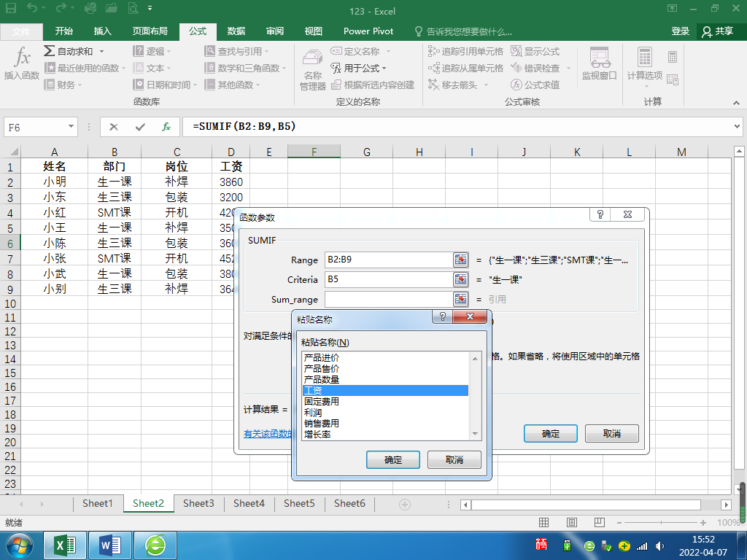Image resolution: width=747 pixels, height=560 pixels.
Task: Click the confirm checkmark in formula bar
Action: pos(140,127)
